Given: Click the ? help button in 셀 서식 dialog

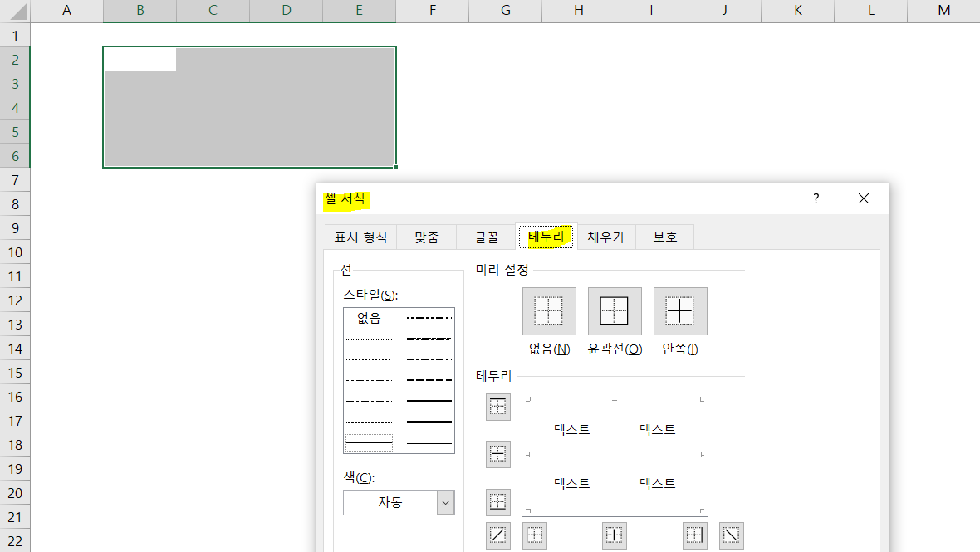Looking at the screenshot, I should point(816,198).
